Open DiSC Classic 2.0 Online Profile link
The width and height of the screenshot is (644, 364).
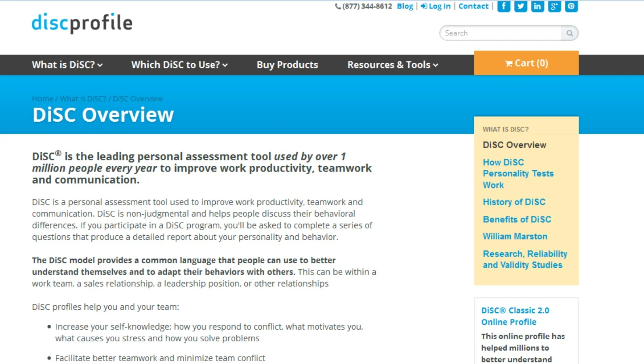(x=515, y=316)
